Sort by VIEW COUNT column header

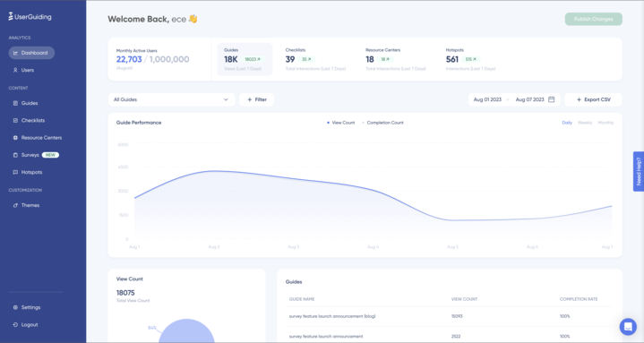click(465, 299)
